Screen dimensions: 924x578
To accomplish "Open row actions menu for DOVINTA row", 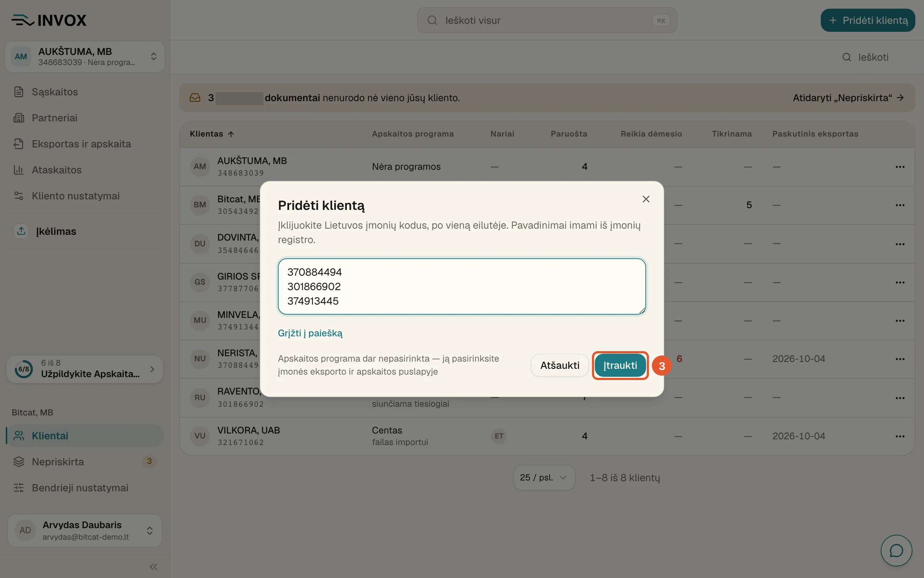I will [x=900, y=244].
